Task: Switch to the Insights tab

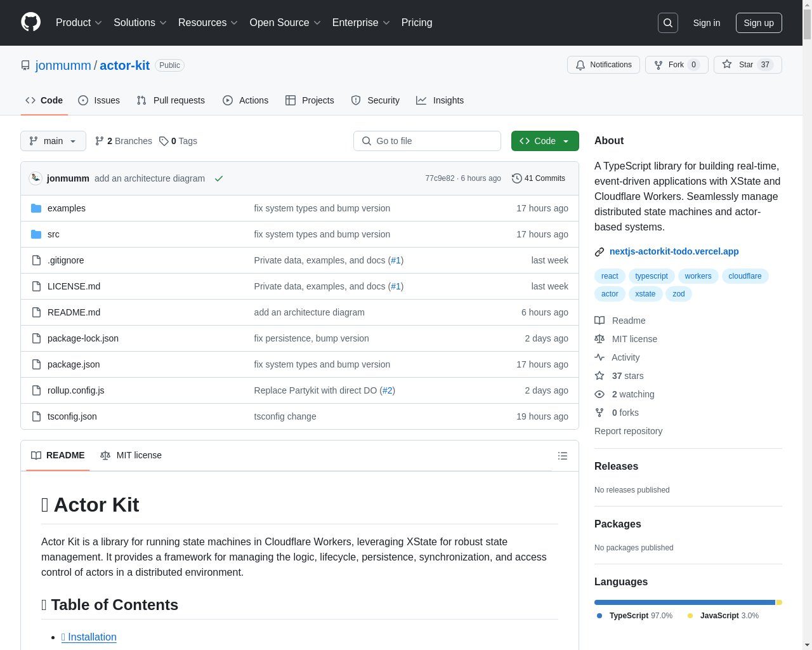Action: click(440, 100)
